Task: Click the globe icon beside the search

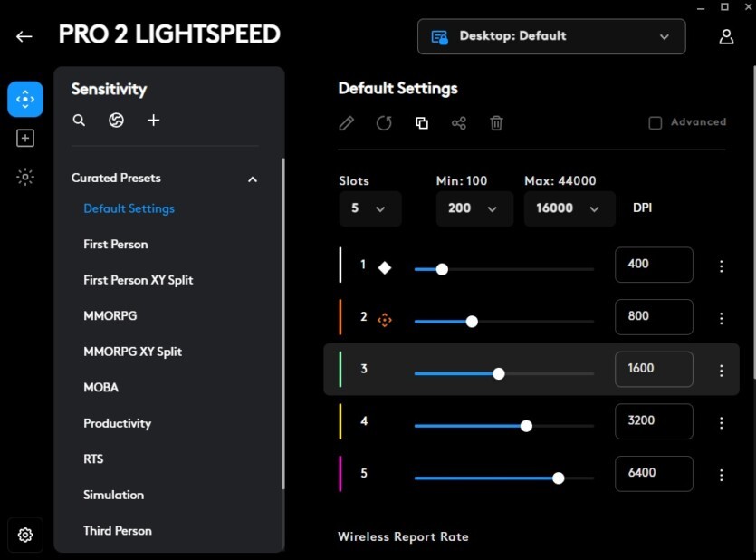Action: [116, 120]
